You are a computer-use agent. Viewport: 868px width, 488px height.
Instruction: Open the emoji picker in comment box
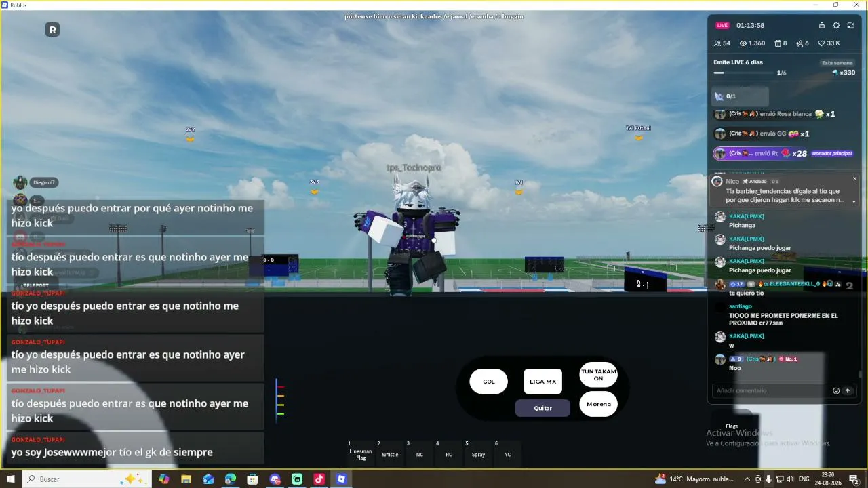pyautogui.click(x=836, y=391)
